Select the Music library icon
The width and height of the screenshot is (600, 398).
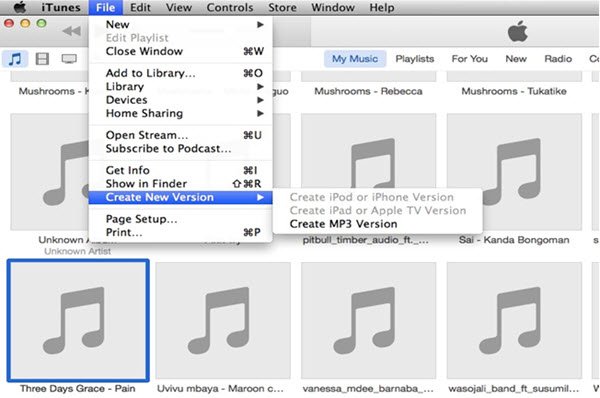point(15,59)
